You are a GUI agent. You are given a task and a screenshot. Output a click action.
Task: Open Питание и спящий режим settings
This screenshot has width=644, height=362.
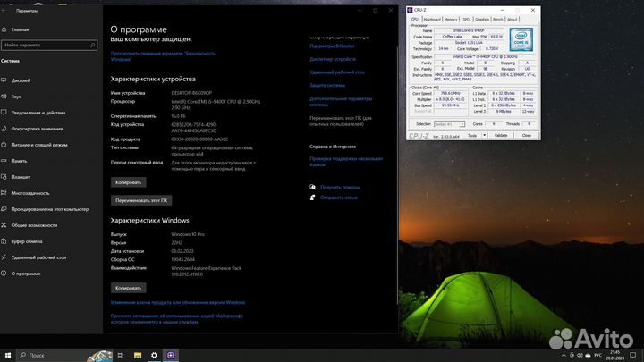39,145
